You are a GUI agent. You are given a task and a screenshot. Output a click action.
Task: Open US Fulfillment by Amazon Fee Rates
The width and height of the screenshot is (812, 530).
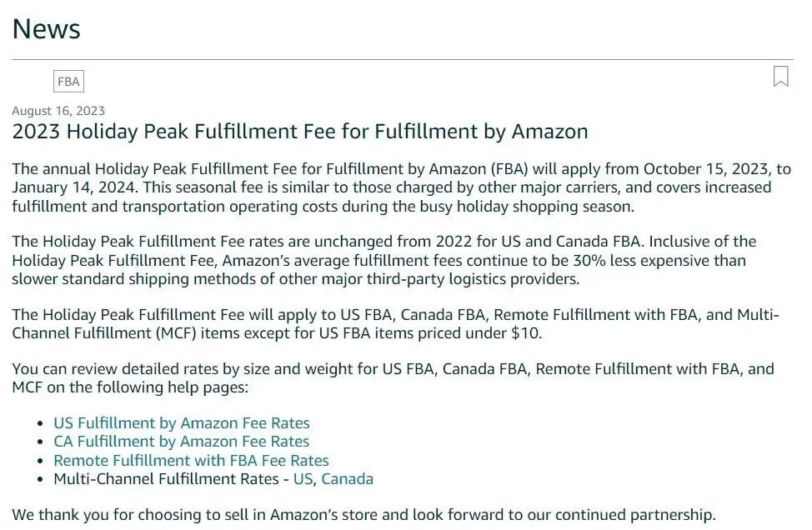pyautogui.click(x=181, y=423)
